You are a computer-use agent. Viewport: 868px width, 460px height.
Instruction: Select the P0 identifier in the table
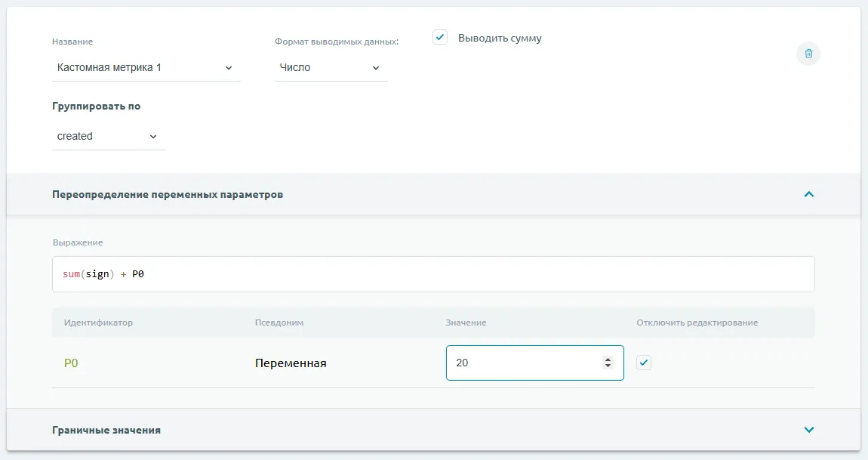click(71, 363)
